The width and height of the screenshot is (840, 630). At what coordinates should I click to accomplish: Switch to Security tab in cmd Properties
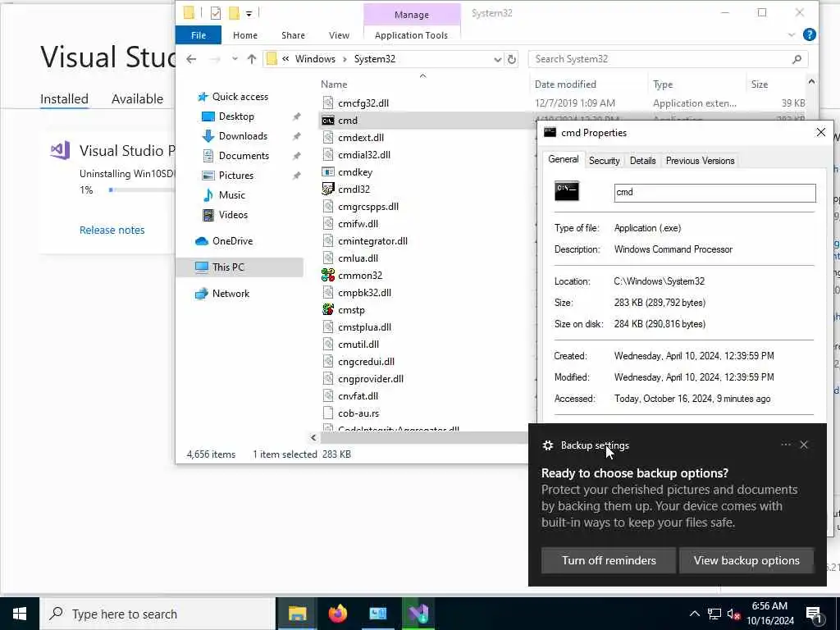605,161
